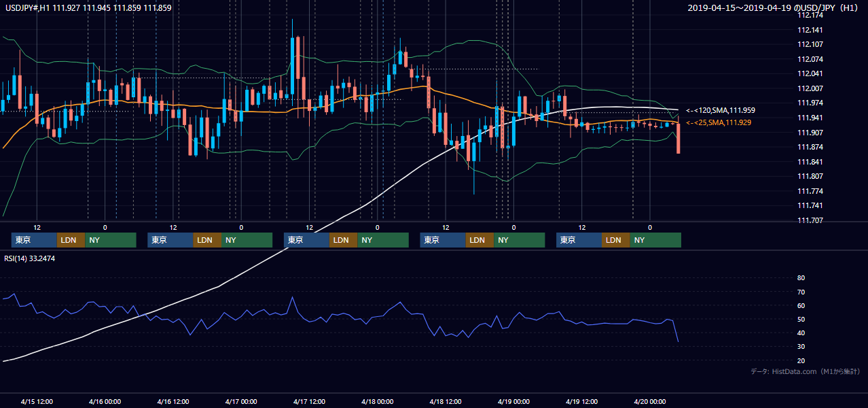Click price axis label 111.774
868x408 pixels.
(810, 191)
